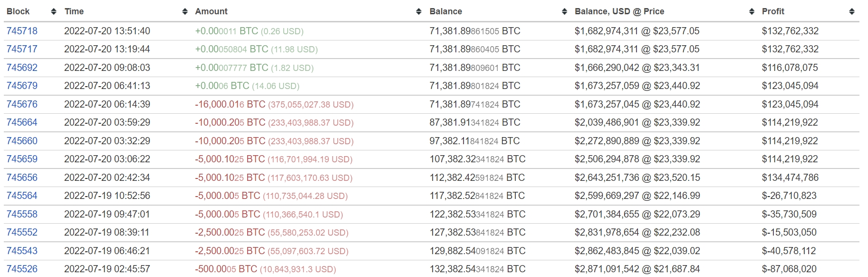Open block 745564 link

[22, 196]
